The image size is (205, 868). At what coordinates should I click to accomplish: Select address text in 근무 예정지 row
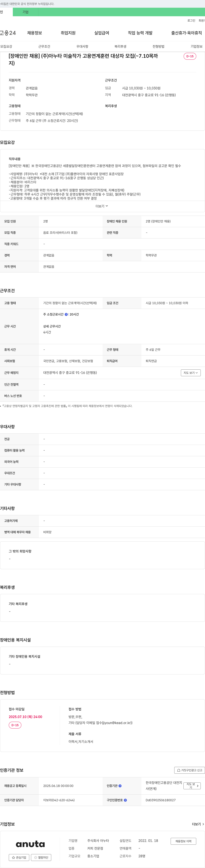click(70, 373)
